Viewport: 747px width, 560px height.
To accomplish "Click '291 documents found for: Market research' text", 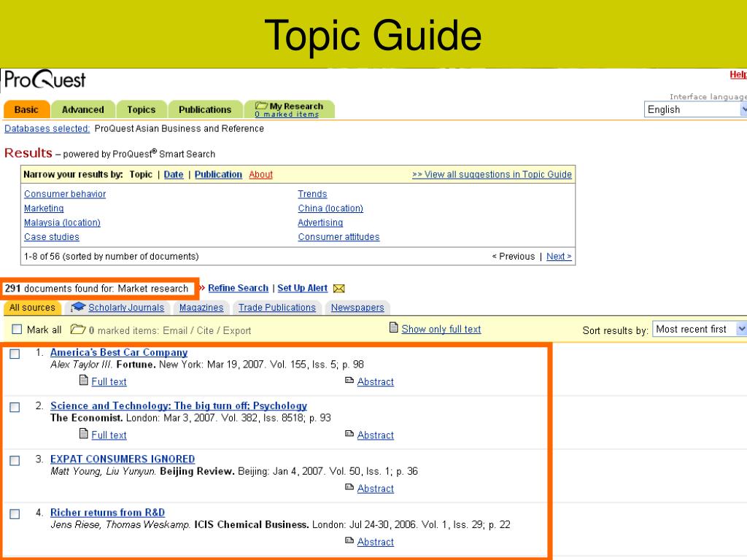I will pyautogui.click(x=96, y=289).
